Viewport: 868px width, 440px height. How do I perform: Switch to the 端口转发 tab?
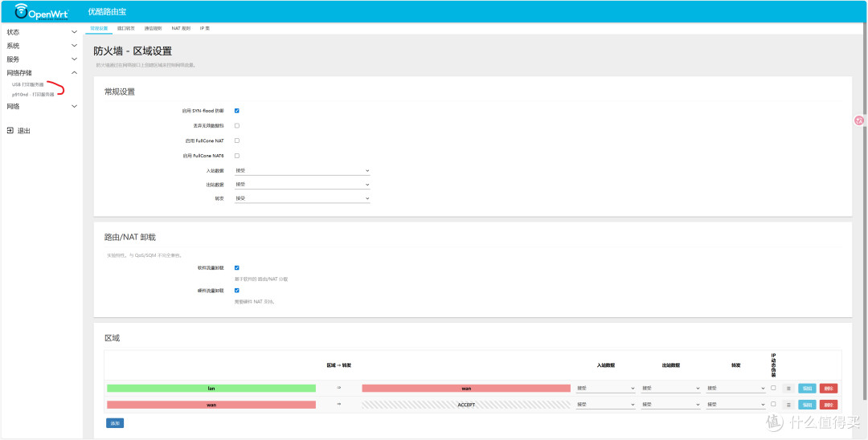click(125, 28)
